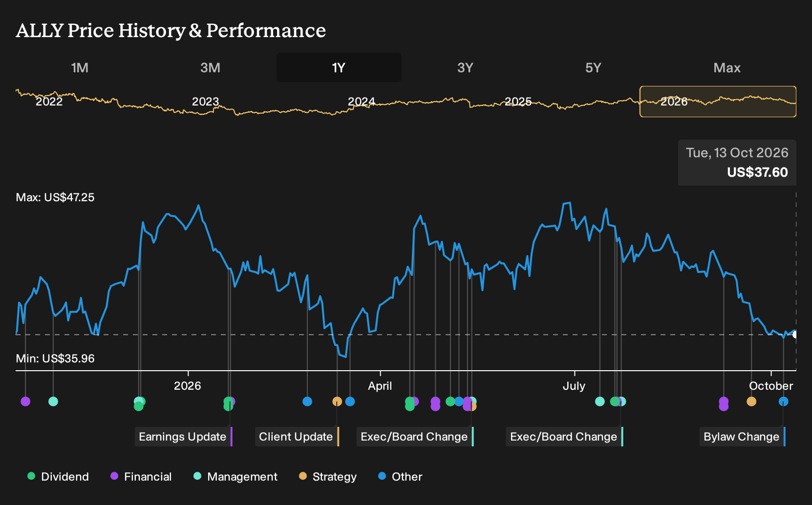Image resolution: width=812 pixels, height=505 pixels.
Task: Open Exec/Board Change label near July
Action: pos(565,437)
